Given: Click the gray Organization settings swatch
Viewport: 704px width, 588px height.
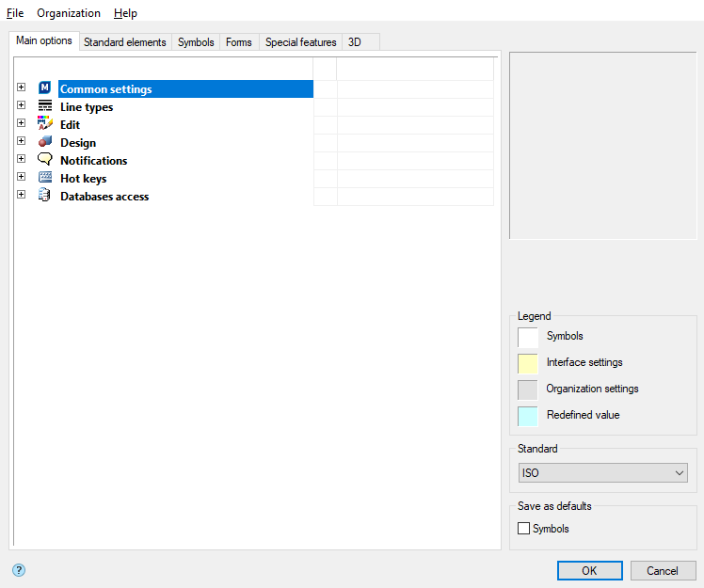Looking at the screenshot, I should [x=528, y=390].
